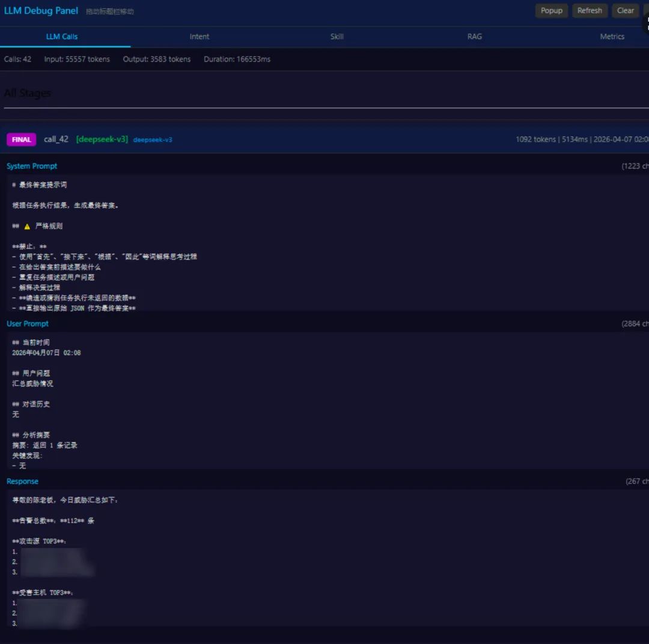Select the Skill tab

point(337,37)
